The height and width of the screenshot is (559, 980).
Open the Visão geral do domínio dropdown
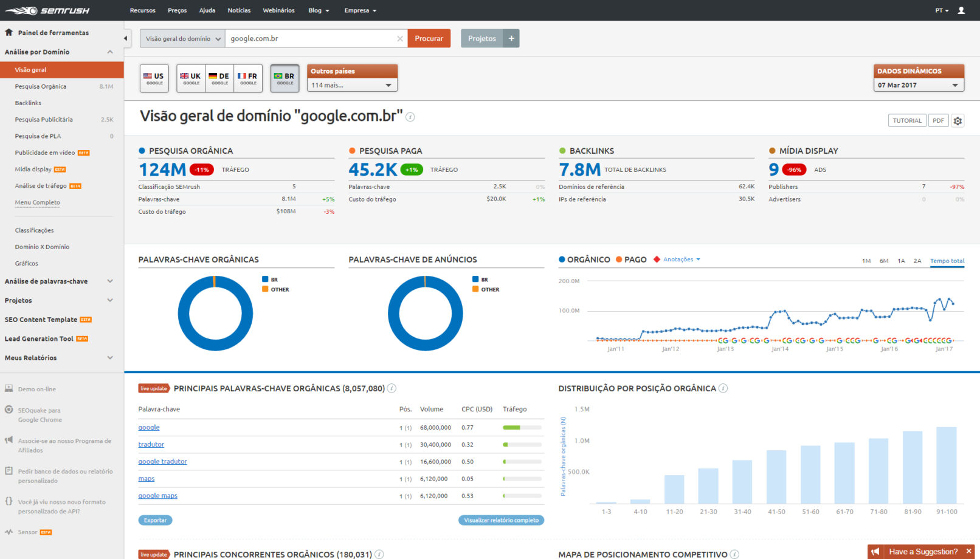click(182, 38)
